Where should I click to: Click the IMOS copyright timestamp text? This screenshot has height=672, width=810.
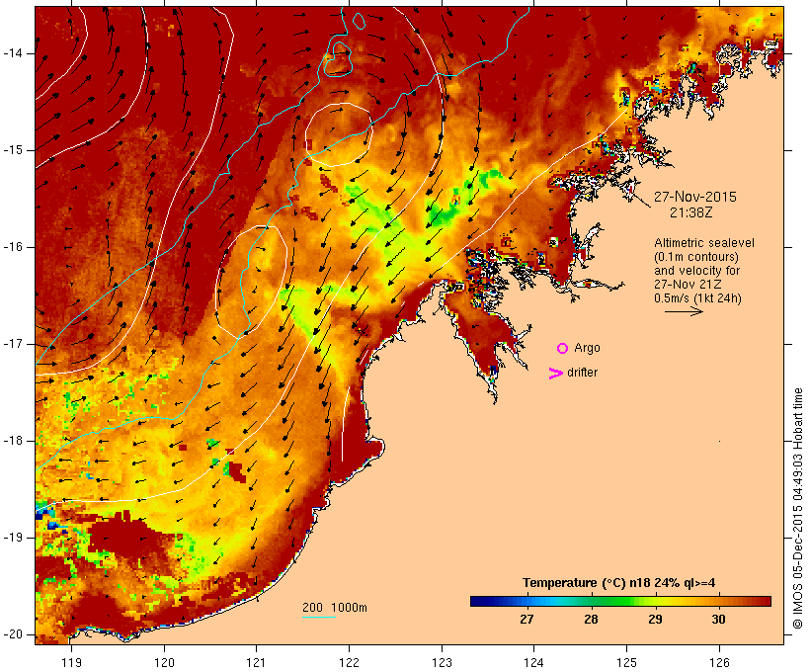[x=797, y=508]
